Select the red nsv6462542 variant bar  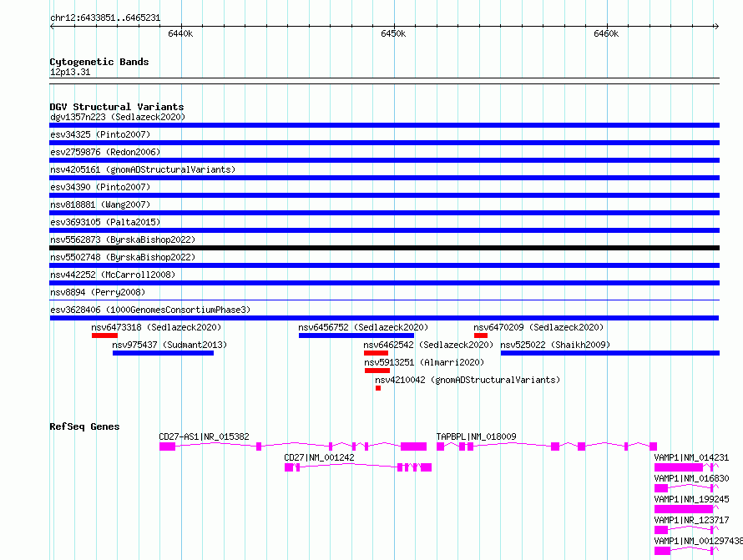click(377, 353)
